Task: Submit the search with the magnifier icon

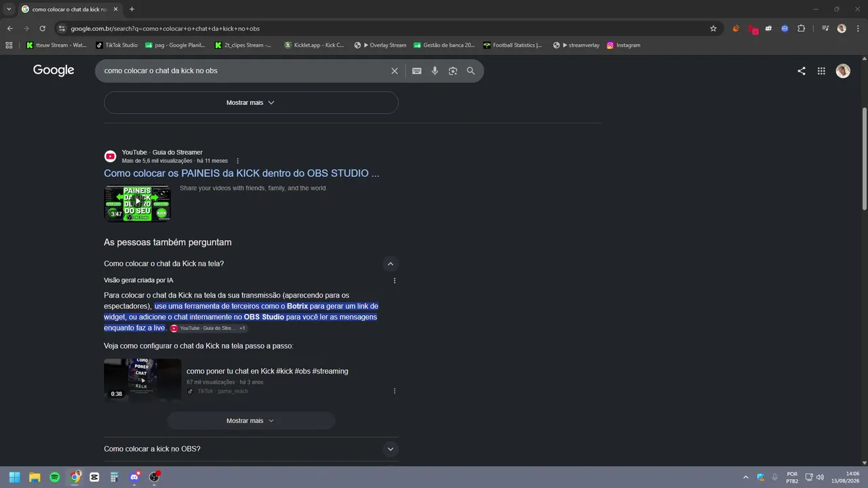Action: (x=471, y=71)
